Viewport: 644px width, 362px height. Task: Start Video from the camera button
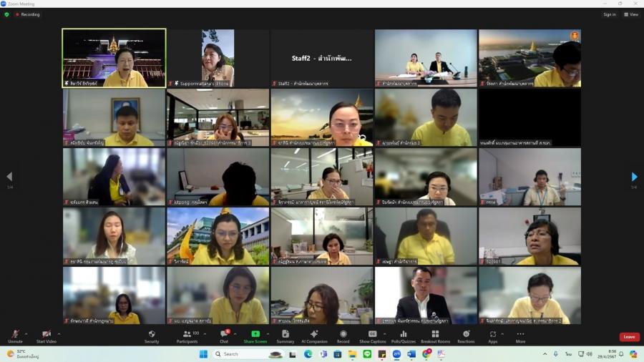(x=46, y=336)
